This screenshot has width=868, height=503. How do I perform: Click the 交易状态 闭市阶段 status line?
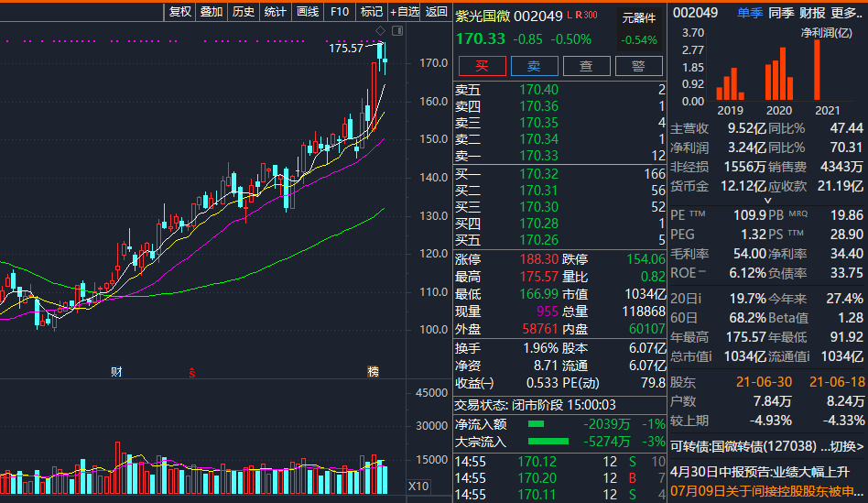coord(535,405)
